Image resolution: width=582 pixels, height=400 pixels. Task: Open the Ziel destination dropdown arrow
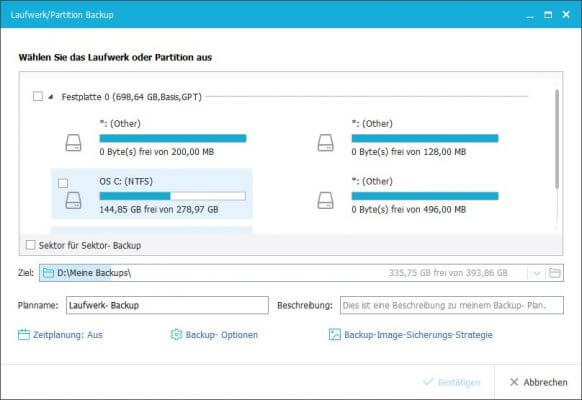(536, 273)
